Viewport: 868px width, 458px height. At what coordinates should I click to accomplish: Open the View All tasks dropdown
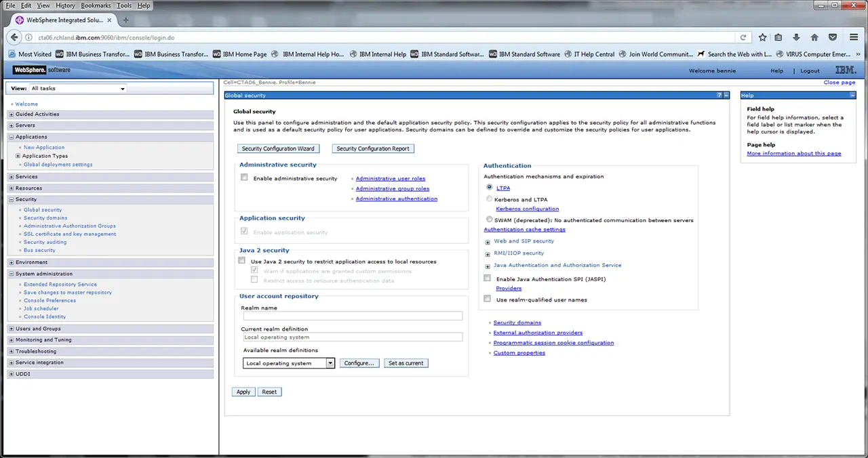pyautogui.click(x=78, y=89)
